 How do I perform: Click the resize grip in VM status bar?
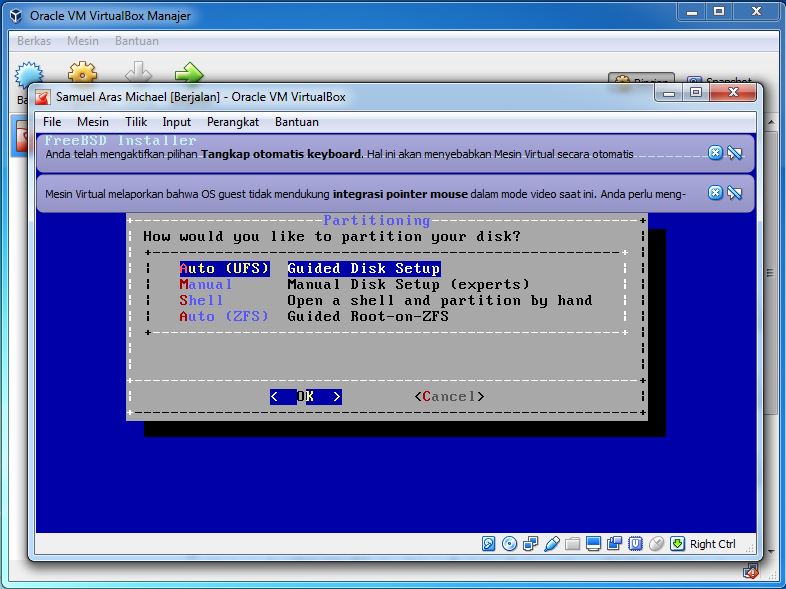[750, 548]
